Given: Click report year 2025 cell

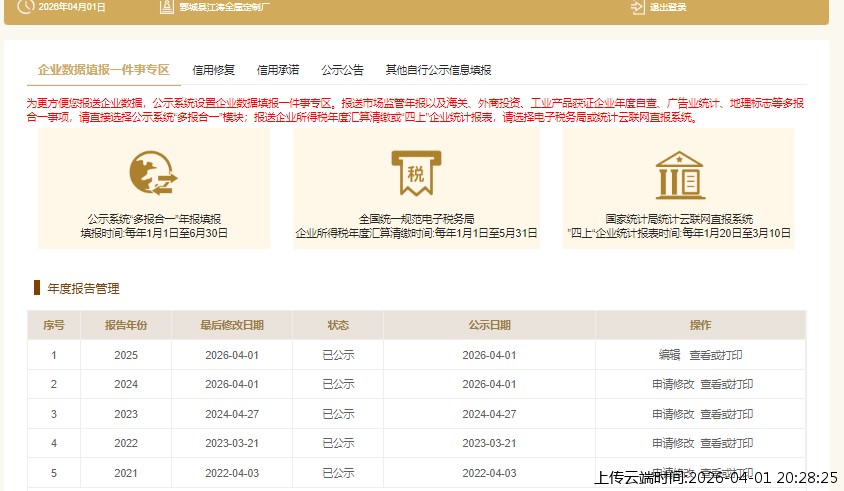Looking at the screenshot, I should click(126, 355).
